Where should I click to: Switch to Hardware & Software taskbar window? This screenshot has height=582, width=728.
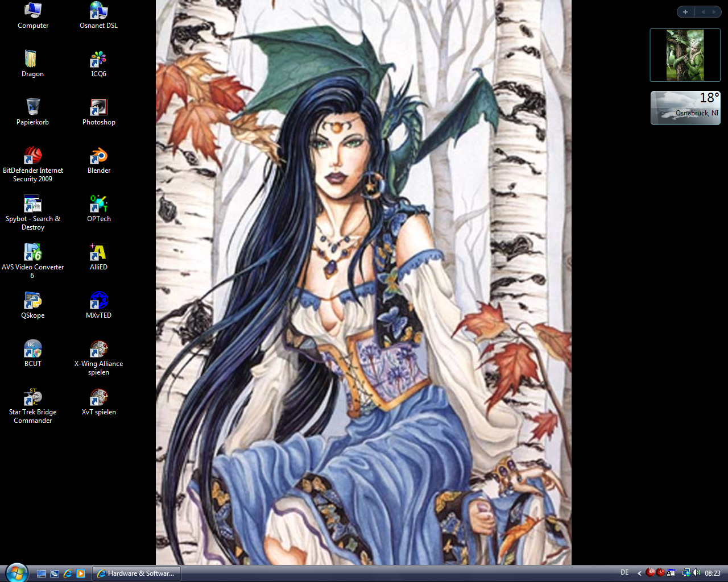tap(136, 573)
